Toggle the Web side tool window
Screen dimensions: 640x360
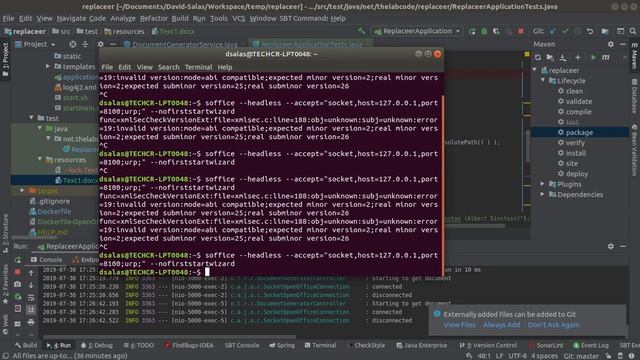[5, 324]
